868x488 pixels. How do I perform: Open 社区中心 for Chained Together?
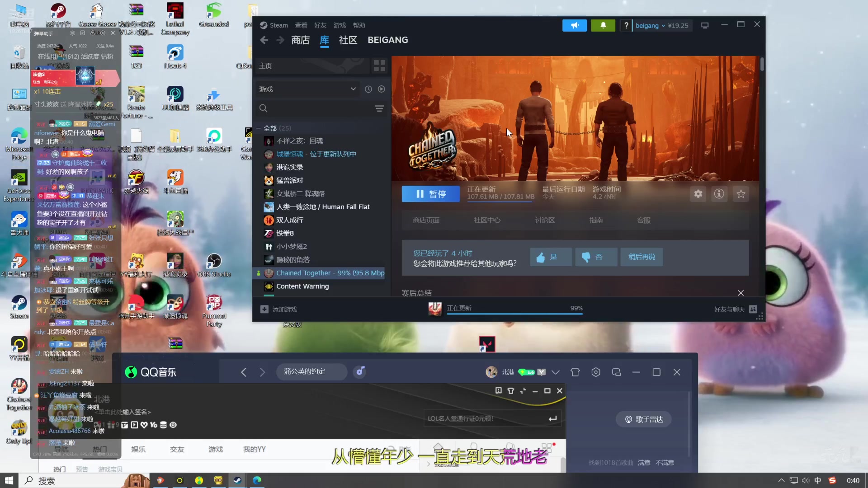point(487,220)
